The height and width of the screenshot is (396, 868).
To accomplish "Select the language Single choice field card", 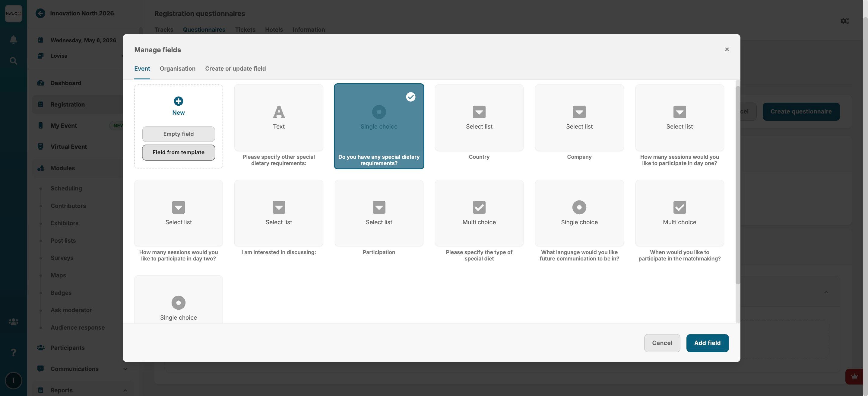I will tap(579, 213).
